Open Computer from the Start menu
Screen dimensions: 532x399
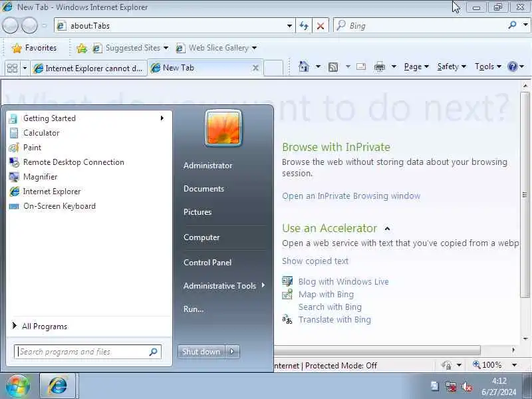click(x=201, y=237)
